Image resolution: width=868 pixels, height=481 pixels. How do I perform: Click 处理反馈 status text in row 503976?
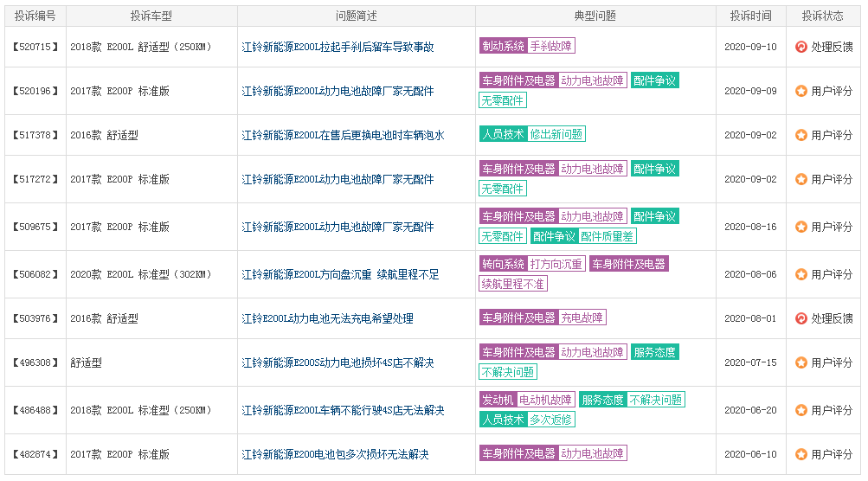pyautogui.click(x=832, y=319)
